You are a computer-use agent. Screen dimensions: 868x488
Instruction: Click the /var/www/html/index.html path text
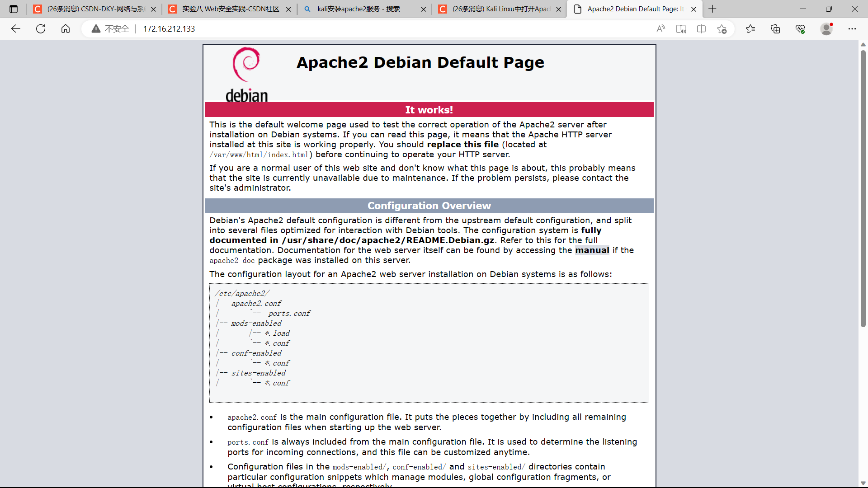[259, 155]
